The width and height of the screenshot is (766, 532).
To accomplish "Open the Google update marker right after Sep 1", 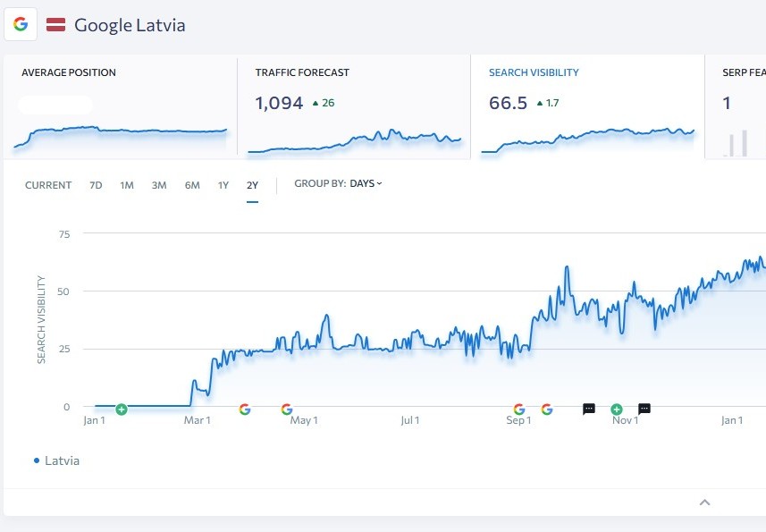I will [547, 410].
